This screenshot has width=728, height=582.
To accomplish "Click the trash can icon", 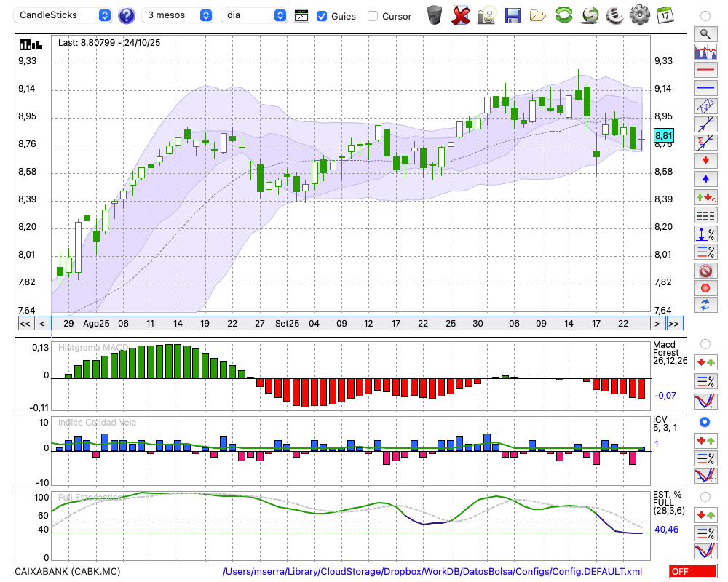I will [435, 15].
